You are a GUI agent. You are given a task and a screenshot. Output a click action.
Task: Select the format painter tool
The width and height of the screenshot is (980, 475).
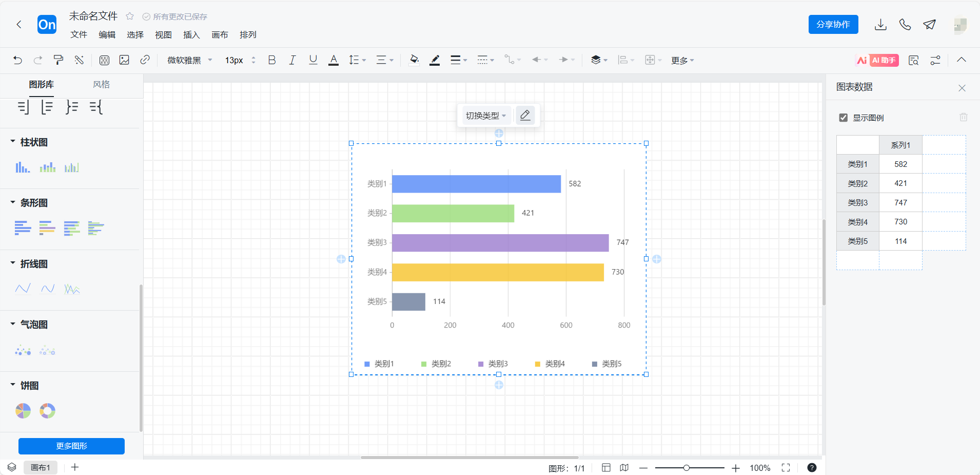pyautogui.click(x=58, y=60)
